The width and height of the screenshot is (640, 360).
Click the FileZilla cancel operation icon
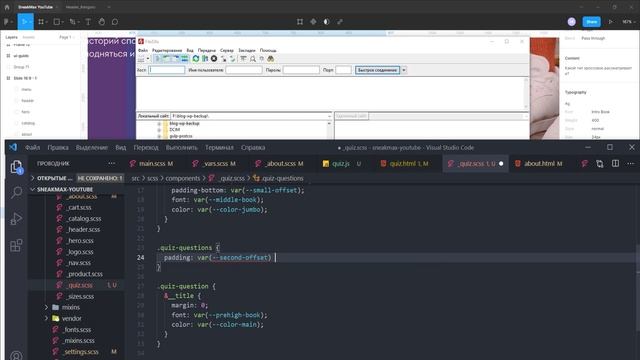[214, 59]
